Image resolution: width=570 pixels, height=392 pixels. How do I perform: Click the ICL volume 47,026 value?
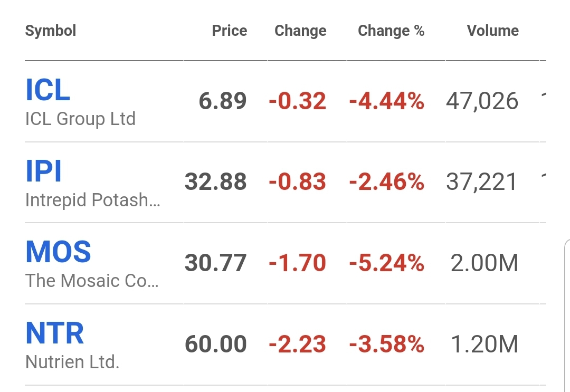click(x=482, y=101)
